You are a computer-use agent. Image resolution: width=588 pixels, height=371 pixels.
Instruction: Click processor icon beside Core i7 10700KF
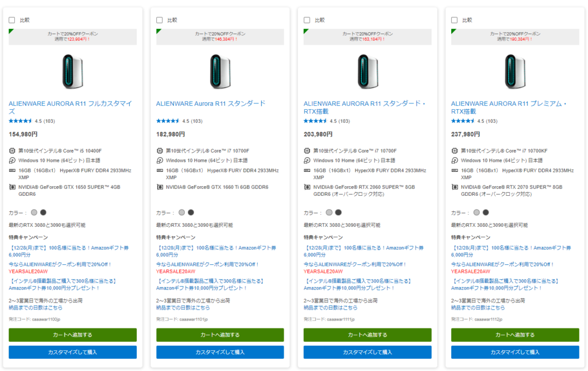[455, 151]
